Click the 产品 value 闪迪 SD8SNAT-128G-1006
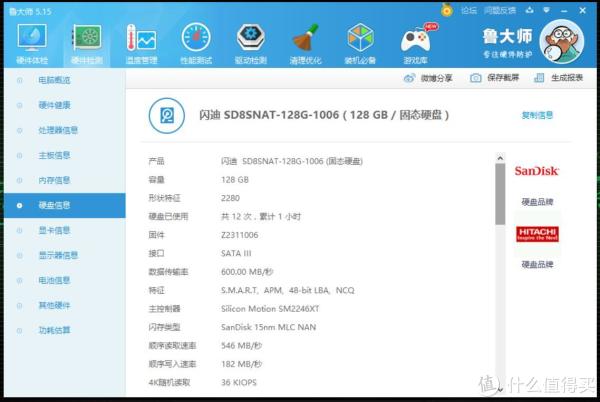 tap(292, 161)
